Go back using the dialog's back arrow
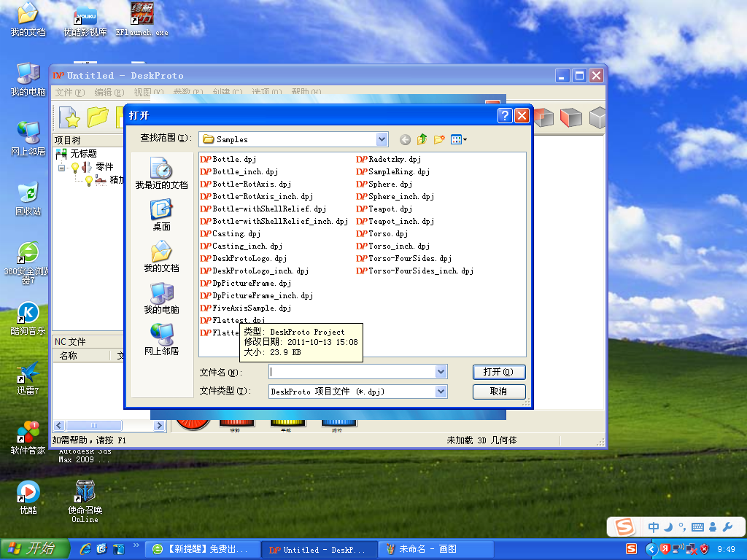This screenshot has width=747, height=560. click(405, 139)
